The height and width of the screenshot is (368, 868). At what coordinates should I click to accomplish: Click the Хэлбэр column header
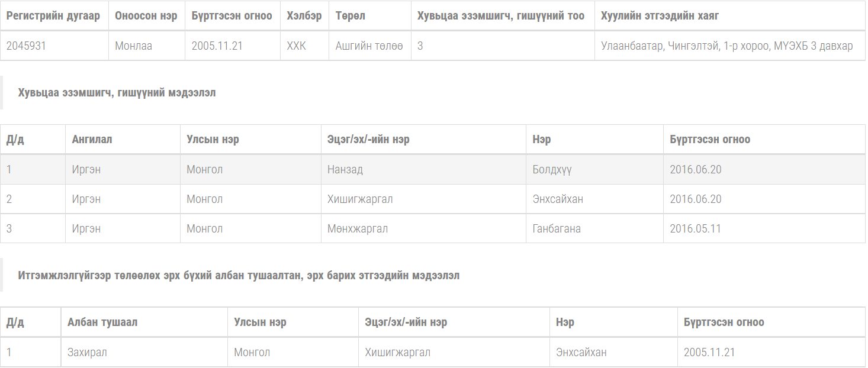pos(304,15)
